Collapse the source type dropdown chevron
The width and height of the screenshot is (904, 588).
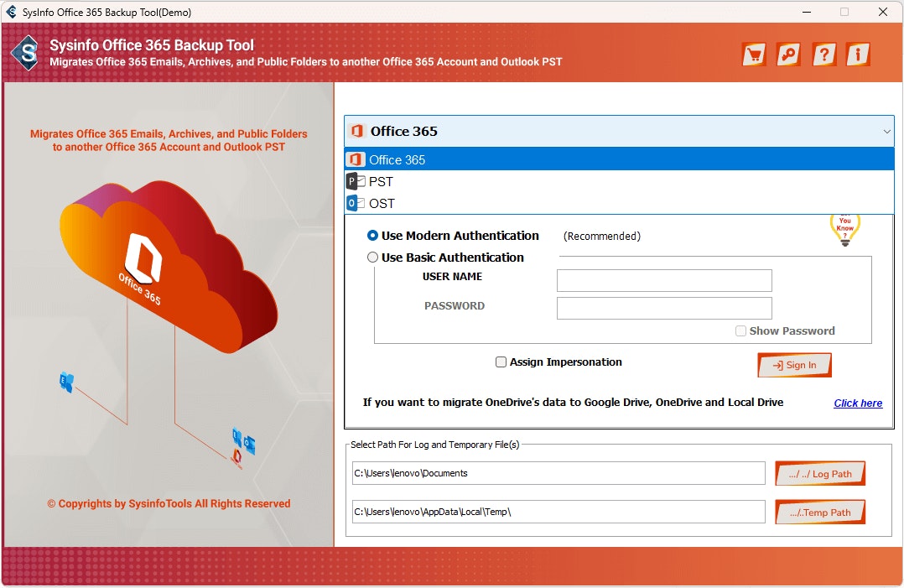886,132
